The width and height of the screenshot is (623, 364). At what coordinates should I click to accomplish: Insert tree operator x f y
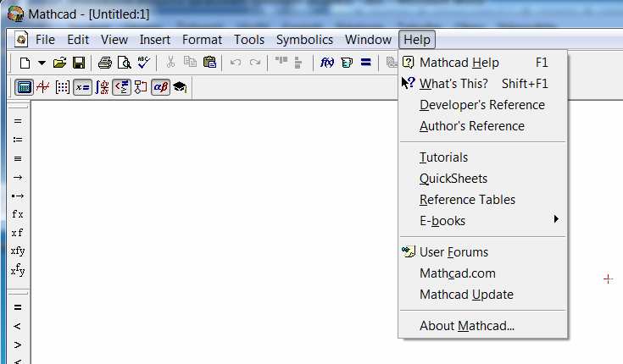point(18,270)
